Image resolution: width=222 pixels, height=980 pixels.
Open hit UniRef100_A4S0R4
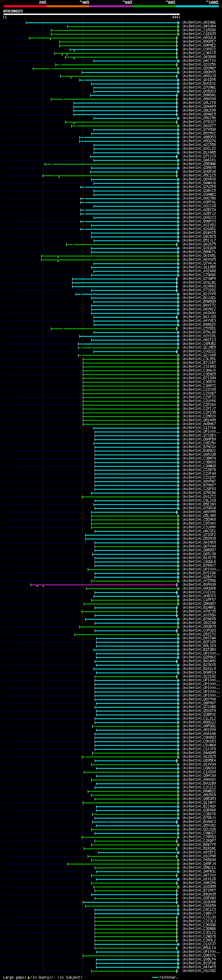(x=199, y=26)
